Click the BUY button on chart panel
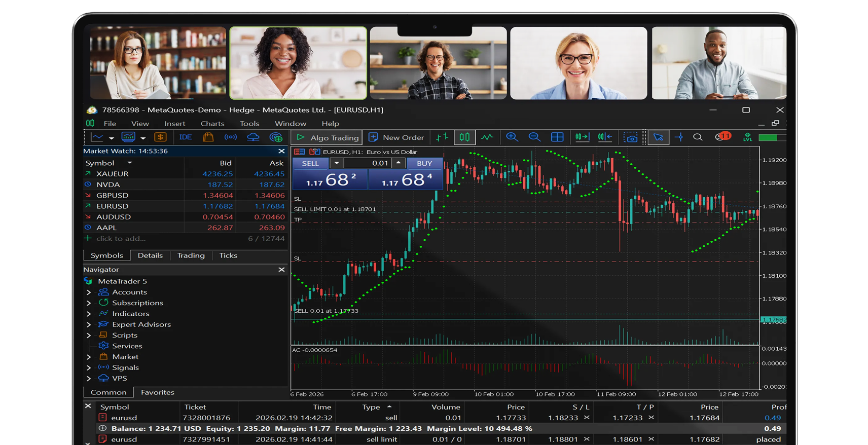This screenshot has height=445, width=868. (x=424, y=163)
